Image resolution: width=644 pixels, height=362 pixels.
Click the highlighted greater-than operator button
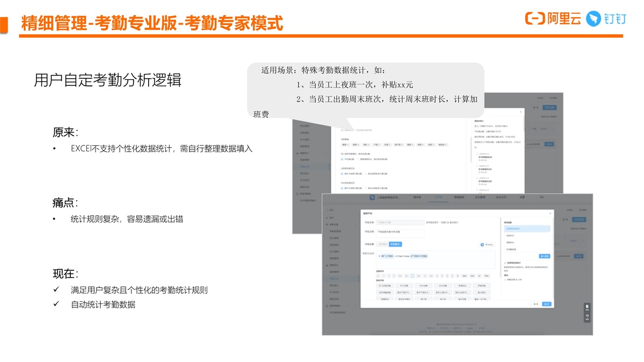(412, 276)
